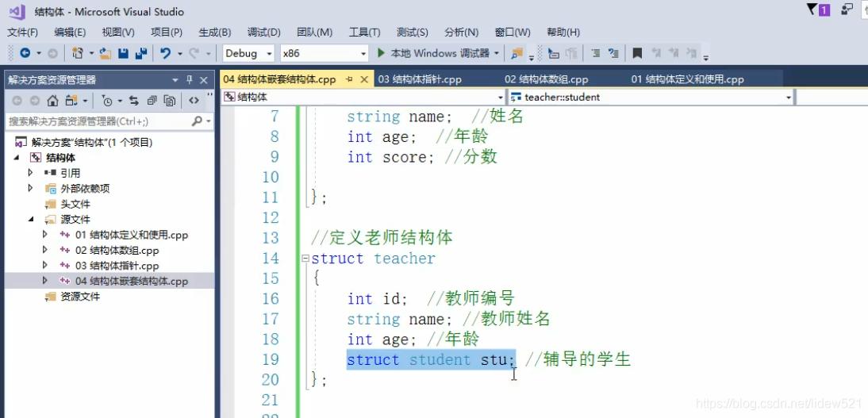The width and height of the screenshot is (868, 418).
Task: Click the Open File folder icon
Action: (106, 53)
